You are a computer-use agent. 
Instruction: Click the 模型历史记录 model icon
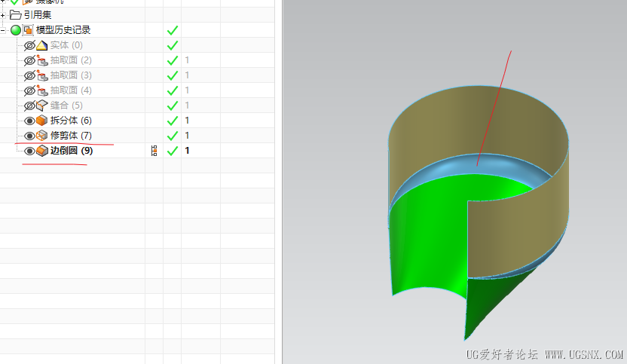pyautogui.click(x=28, y=30)
